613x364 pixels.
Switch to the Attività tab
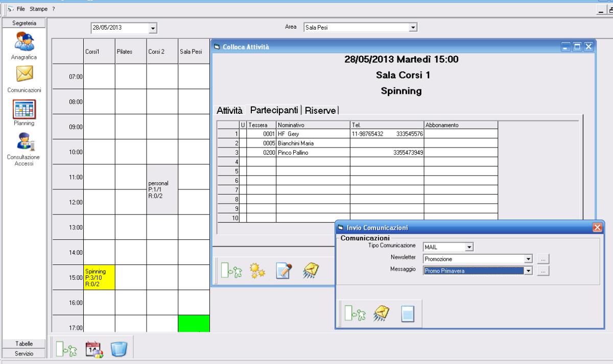pyautogui.click(x=229, y=110)
